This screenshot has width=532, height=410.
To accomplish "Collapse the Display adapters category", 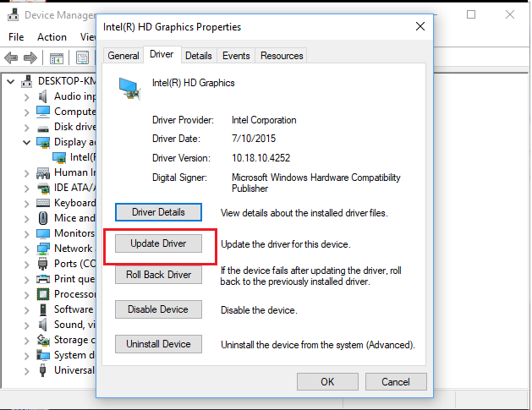I will coord(27,142).
